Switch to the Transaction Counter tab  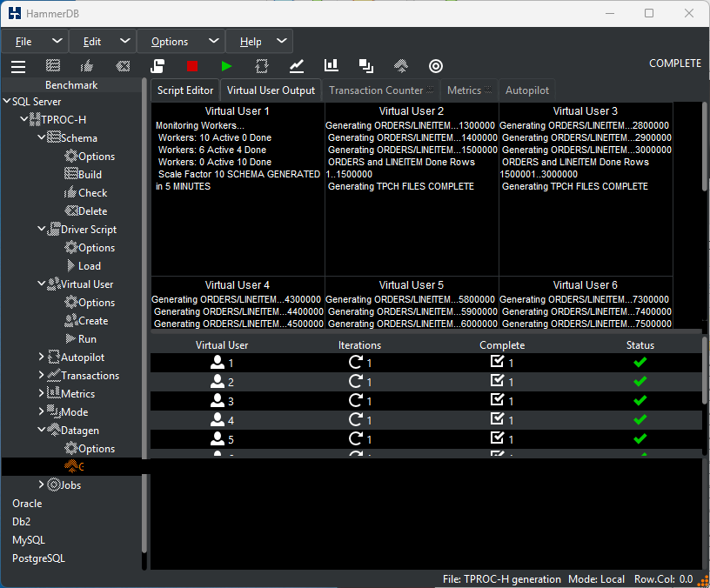point(381,90)
